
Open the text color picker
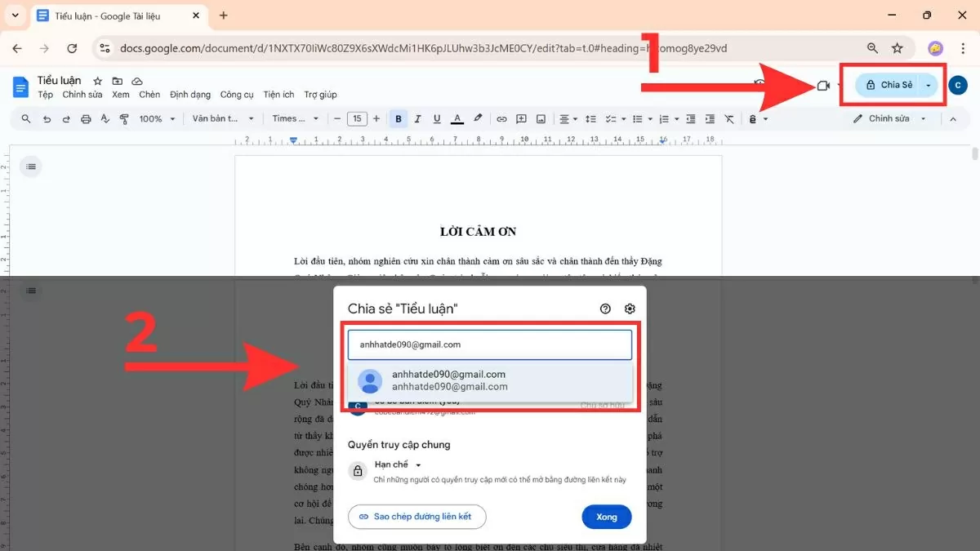[x=457, y=119]
